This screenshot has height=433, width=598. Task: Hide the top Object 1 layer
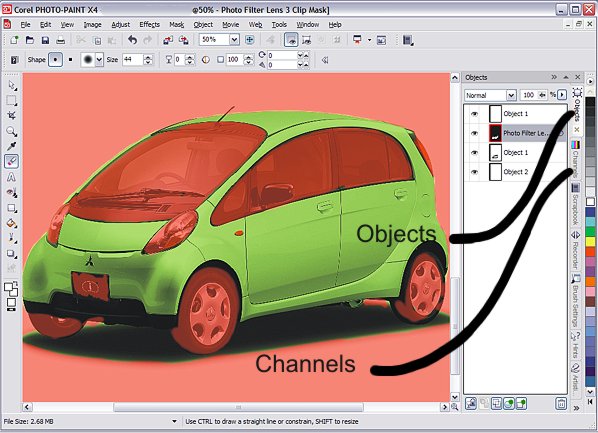tap(474, 114)
